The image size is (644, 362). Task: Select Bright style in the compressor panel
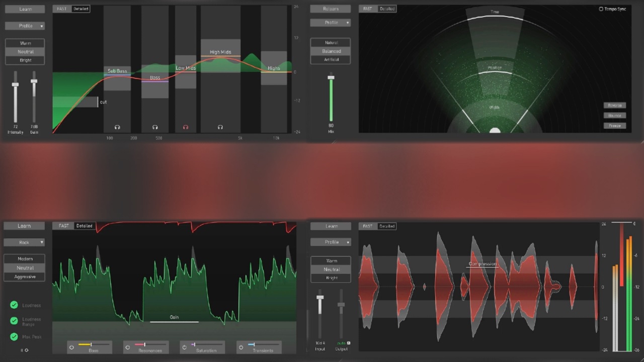pyautogui.click(x=331, y=278)
